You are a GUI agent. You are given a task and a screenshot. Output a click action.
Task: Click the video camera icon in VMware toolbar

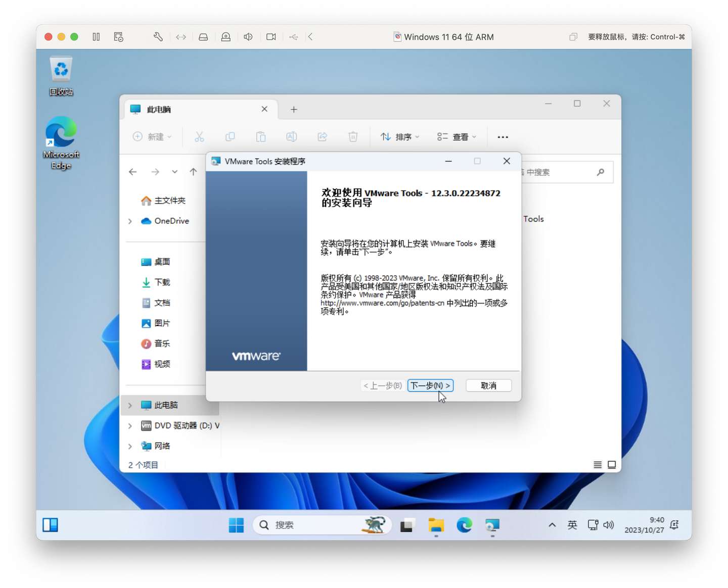click(x=271, y=37)
